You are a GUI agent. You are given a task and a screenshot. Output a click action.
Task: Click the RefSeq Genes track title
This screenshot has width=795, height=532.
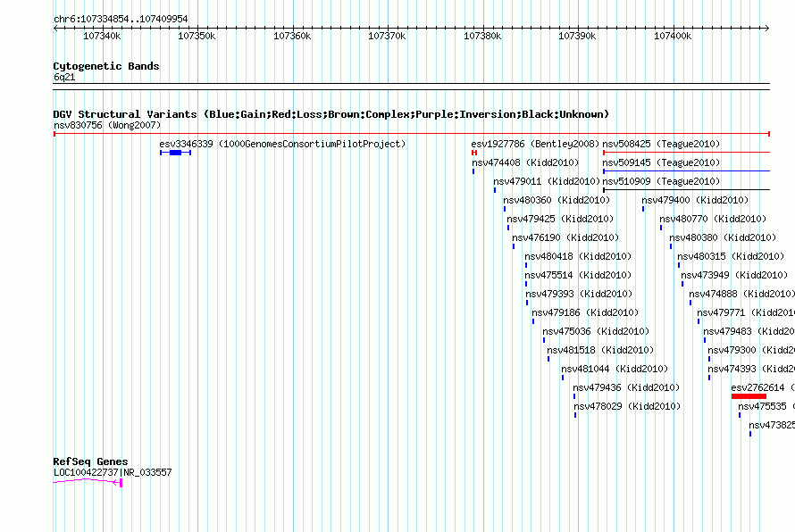[91, 461]
